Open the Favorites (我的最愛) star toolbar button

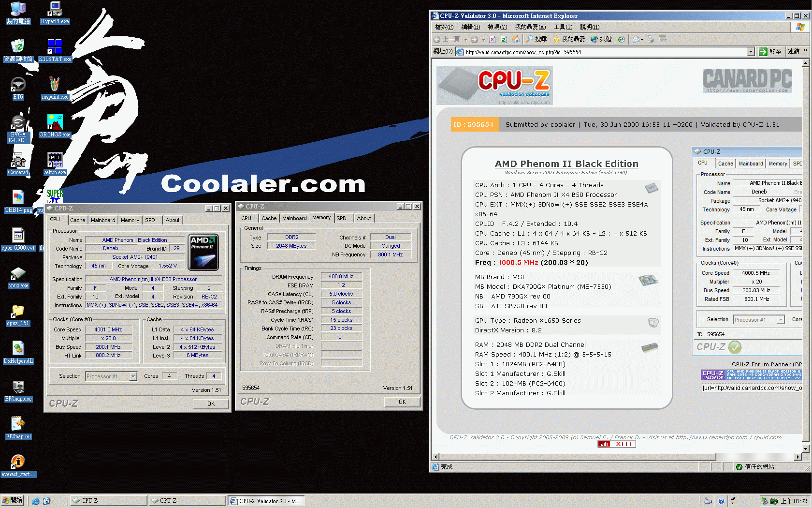pyautogui.click(x=569, y=39)
